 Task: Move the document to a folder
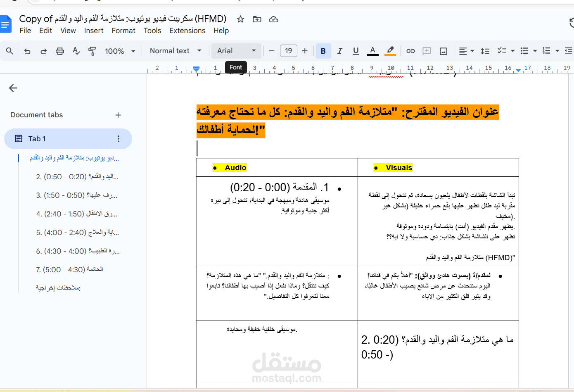click(257, 19)
